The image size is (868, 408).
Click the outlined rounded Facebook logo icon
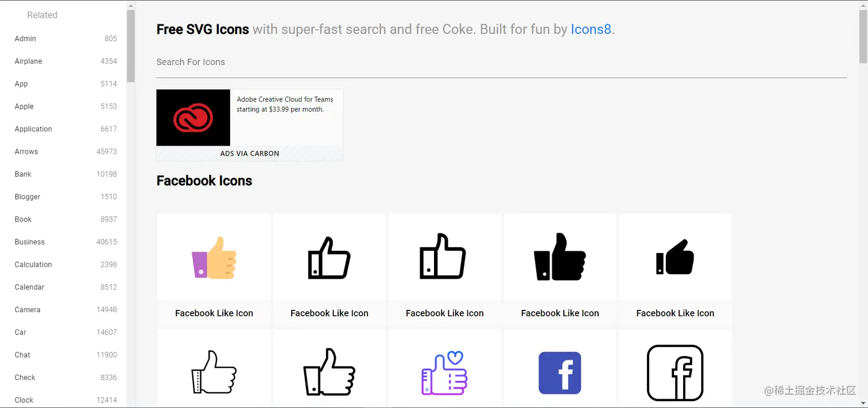click(x=675, y=373)
